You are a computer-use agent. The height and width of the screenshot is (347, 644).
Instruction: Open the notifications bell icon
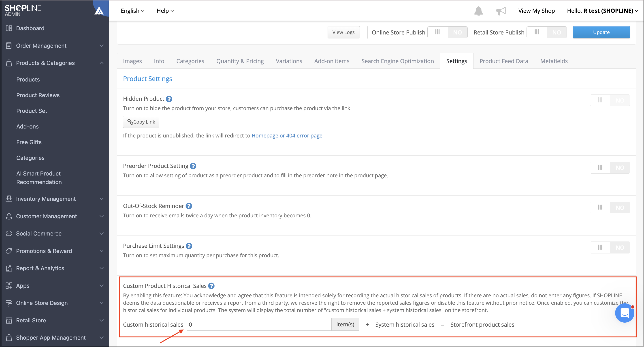tap(478, 11)
